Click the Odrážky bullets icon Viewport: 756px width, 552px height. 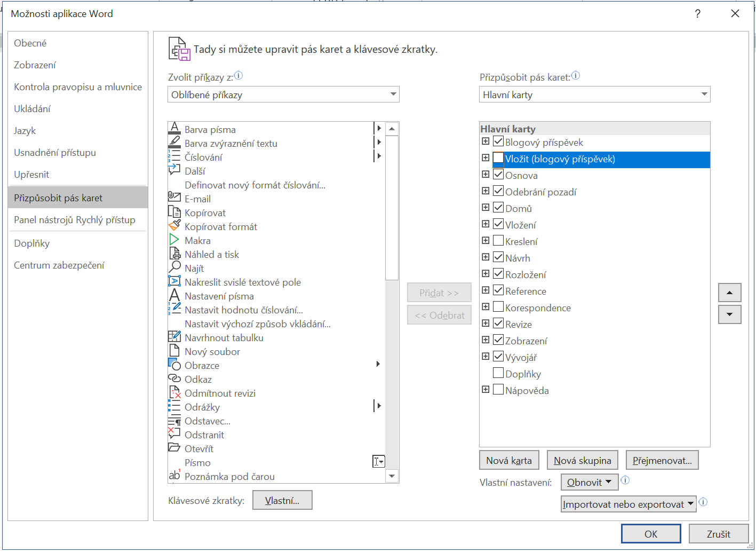pyautogui.click(x=174, y=406)
